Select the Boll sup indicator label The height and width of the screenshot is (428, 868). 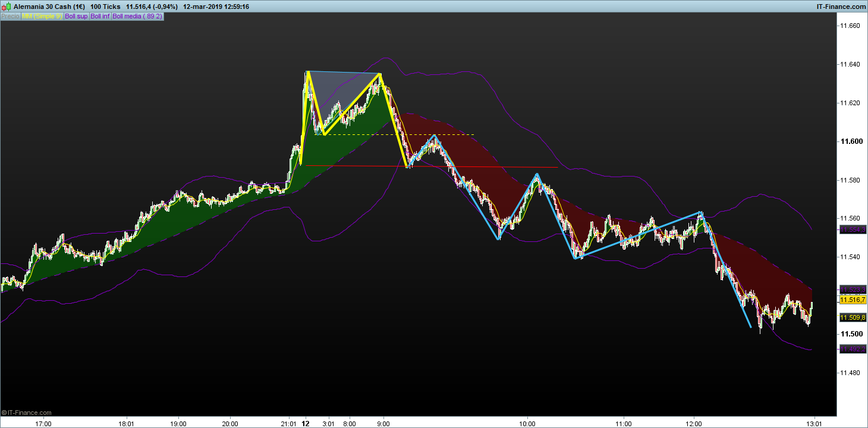(76, 16)
